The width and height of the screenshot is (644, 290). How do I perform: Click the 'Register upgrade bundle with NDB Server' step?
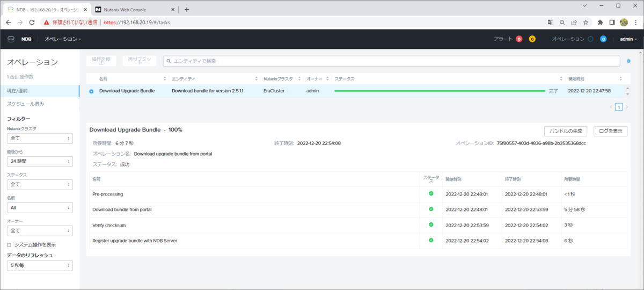coord(135,241)
